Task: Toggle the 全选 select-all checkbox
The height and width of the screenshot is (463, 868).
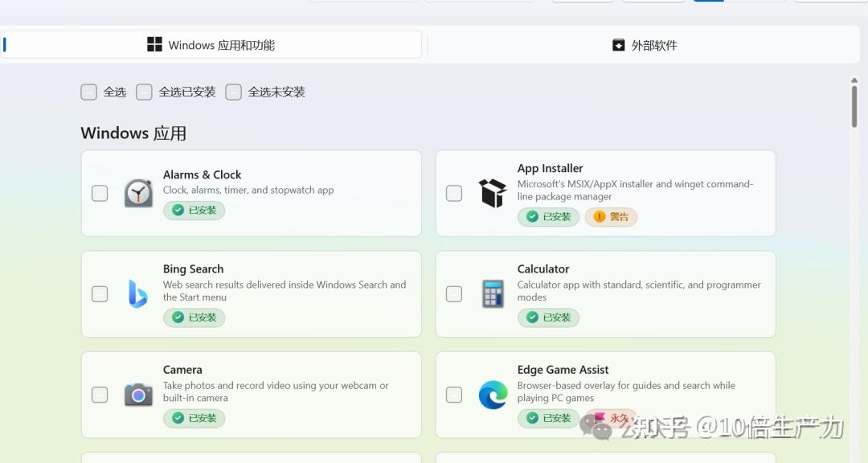Action: (x=88, y=92)
